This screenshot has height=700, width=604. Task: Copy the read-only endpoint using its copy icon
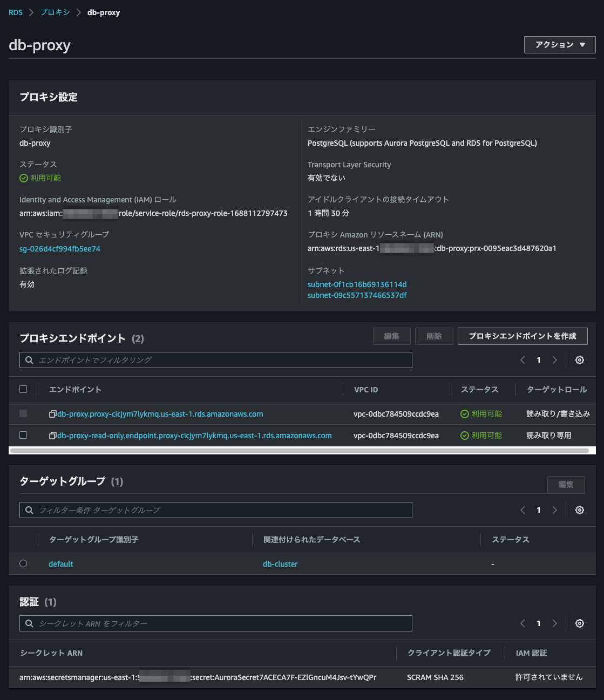52,435
